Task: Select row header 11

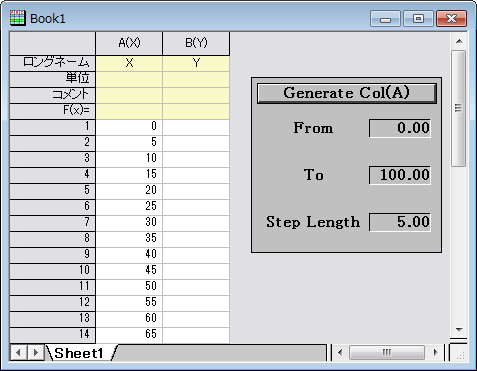Action: tap(53, 287)
